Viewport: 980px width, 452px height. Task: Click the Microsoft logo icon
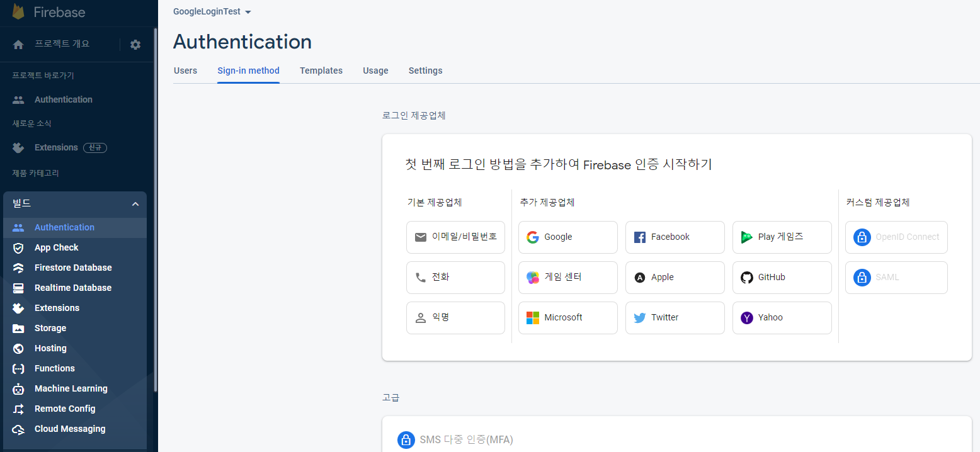click(533, 318)
